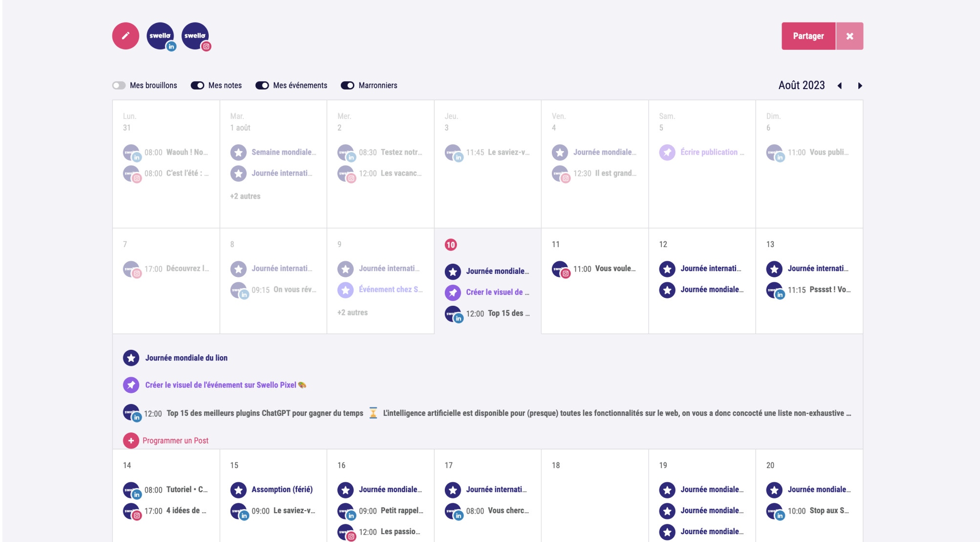
Task: Close the sharing view with X button
Action: 849,36
